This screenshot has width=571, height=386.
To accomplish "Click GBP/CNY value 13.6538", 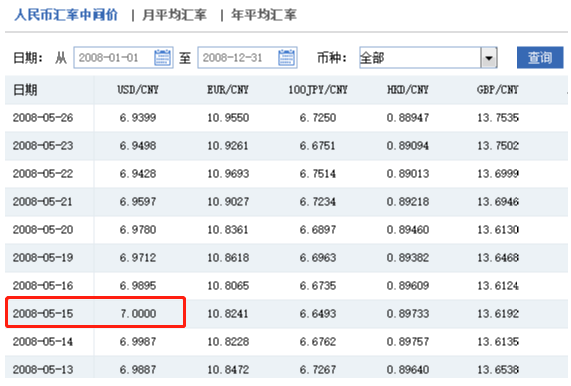I will coord(498,370).
